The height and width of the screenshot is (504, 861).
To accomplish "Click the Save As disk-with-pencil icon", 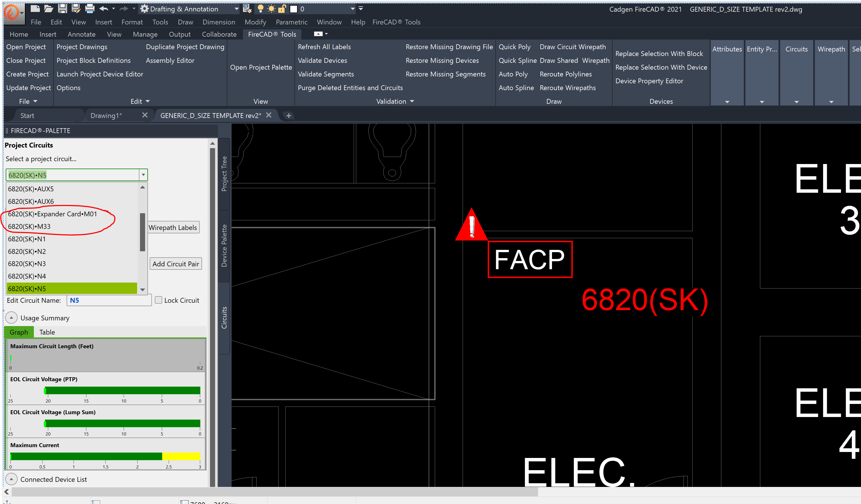I will point(76,9).
